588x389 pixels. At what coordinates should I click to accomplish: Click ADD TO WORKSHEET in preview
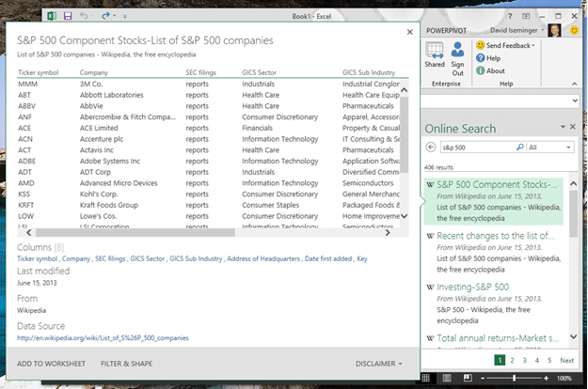(x=51, y=364)
